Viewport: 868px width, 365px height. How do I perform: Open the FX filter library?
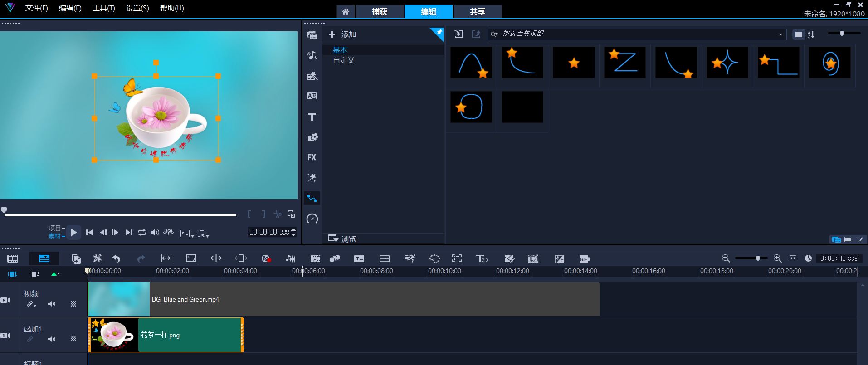click(312, 157)
